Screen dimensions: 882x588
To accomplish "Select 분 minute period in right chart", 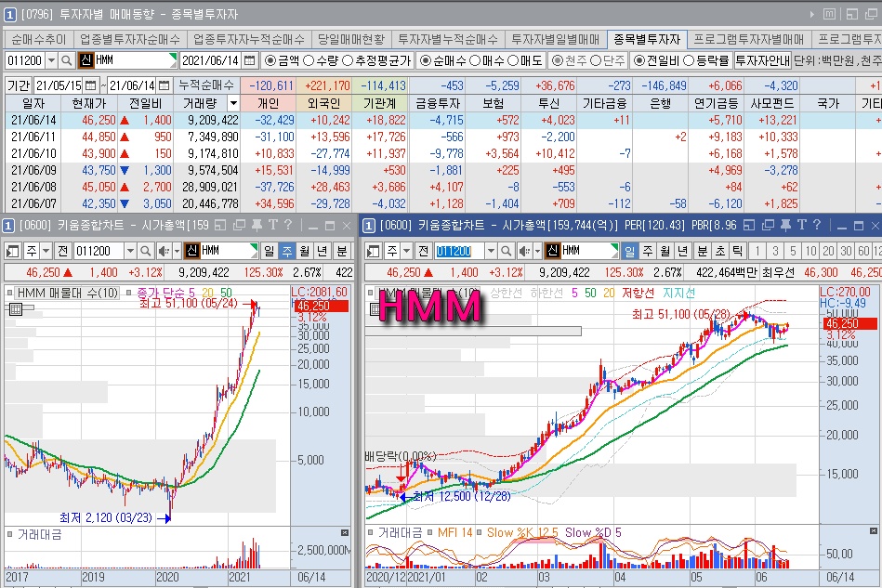I will [x=702, y=251].
